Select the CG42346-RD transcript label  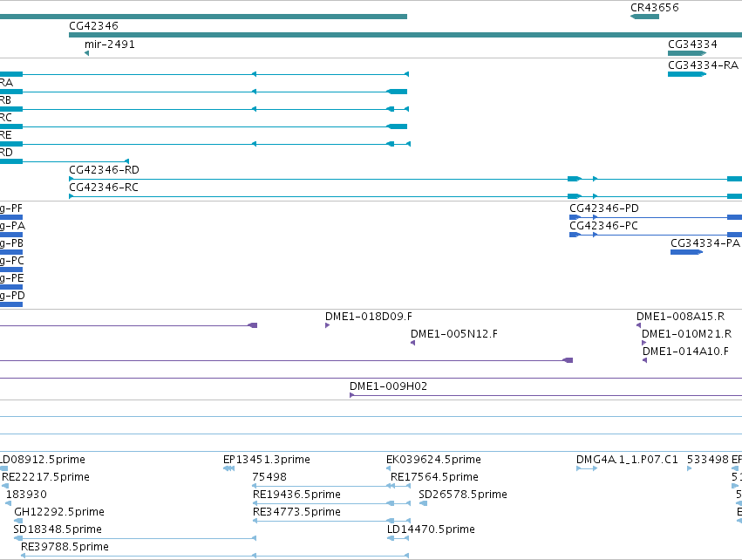point(104,169)
